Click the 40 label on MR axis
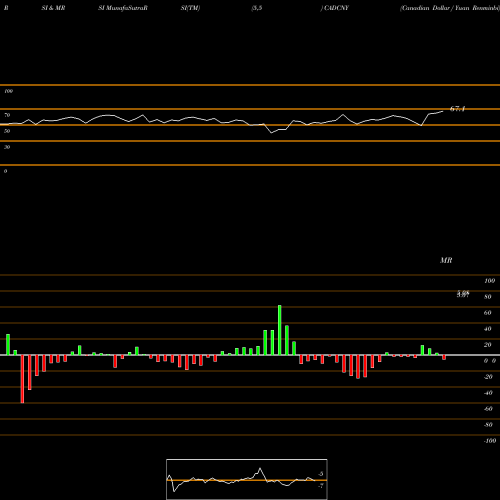 point(488,329)
